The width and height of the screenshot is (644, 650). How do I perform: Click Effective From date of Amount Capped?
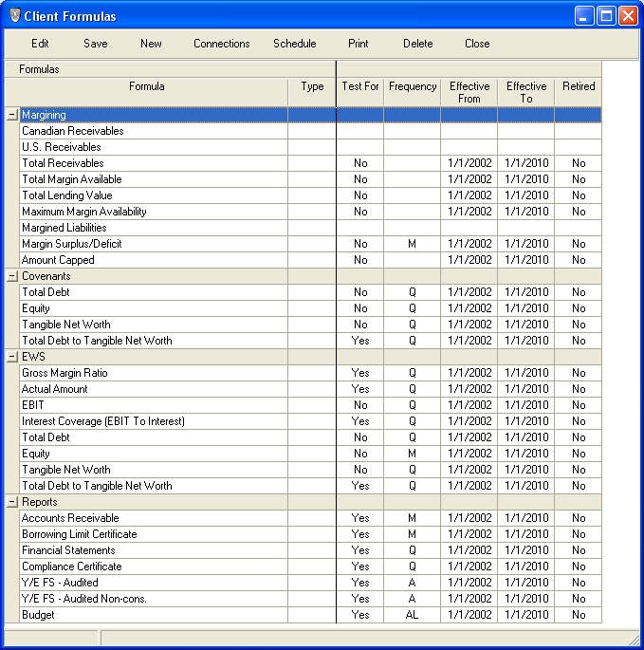pyautogui.click(x=469, y=260)
